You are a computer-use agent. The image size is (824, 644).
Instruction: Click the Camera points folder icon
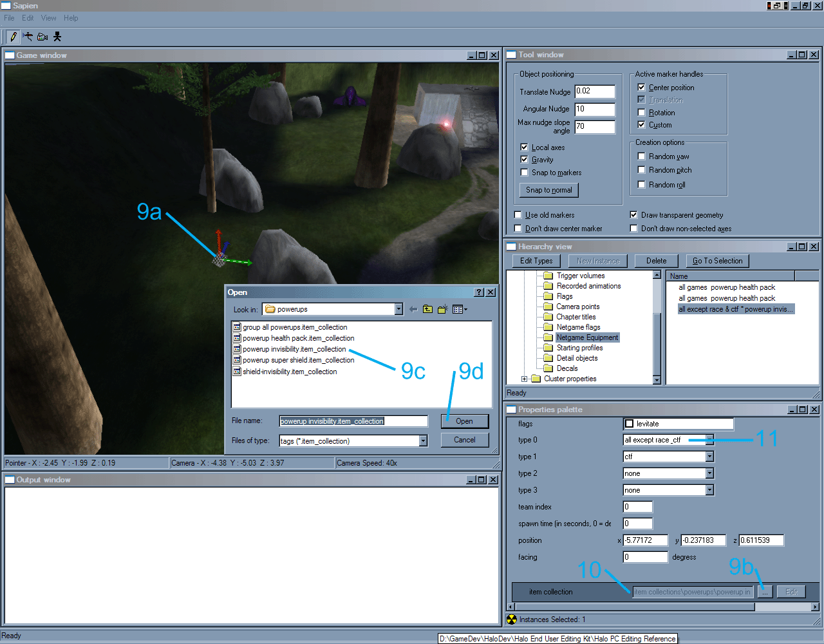coord(548,307)
